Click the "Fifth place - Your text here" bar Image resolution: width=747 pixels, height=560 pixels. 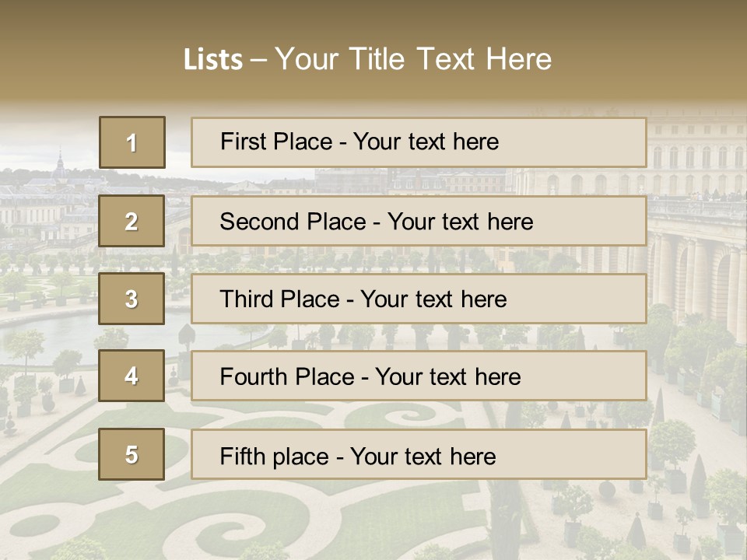pos(419,455)
